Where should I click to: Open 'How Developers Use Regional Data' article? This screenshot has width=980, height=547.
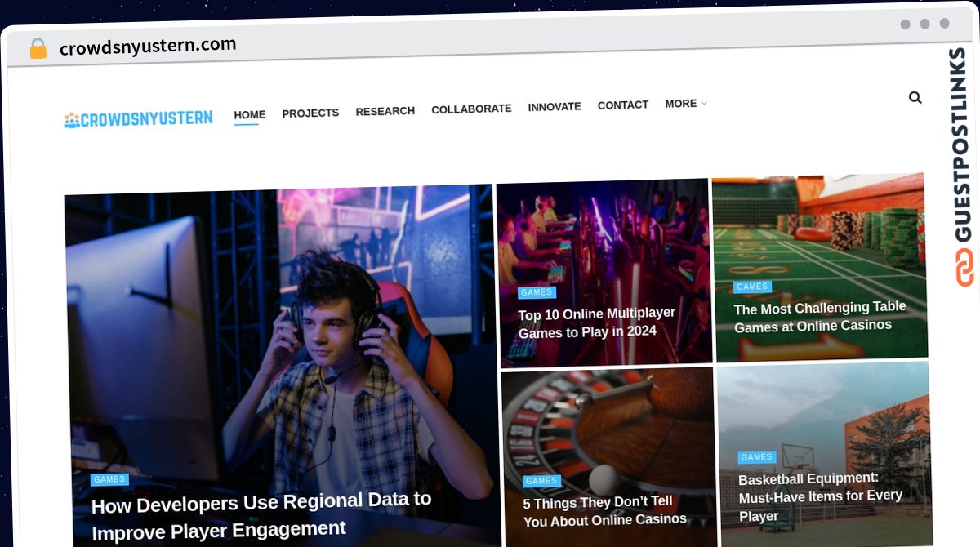point(261,515)
